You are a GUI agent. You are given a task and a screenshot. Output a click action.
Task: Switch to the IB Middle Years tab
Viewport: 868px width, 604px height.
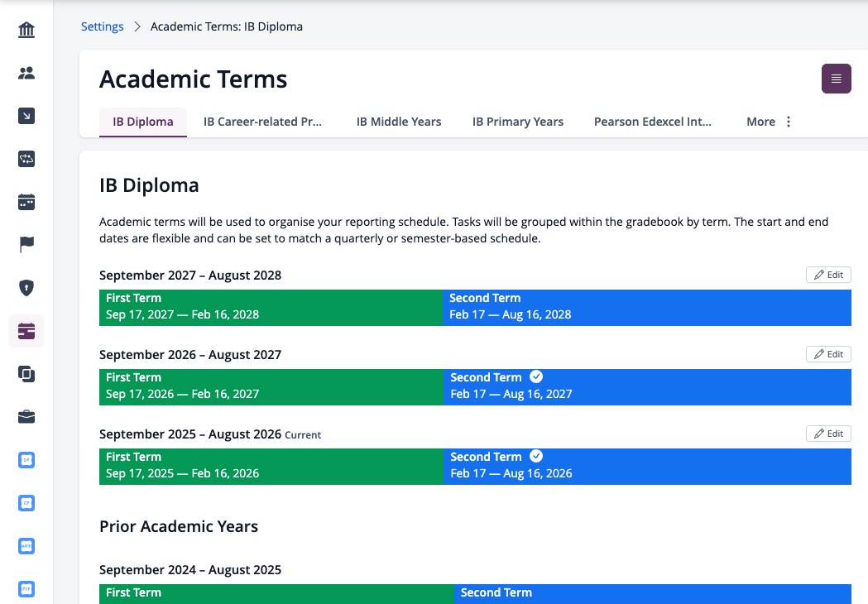coord(399,122)
